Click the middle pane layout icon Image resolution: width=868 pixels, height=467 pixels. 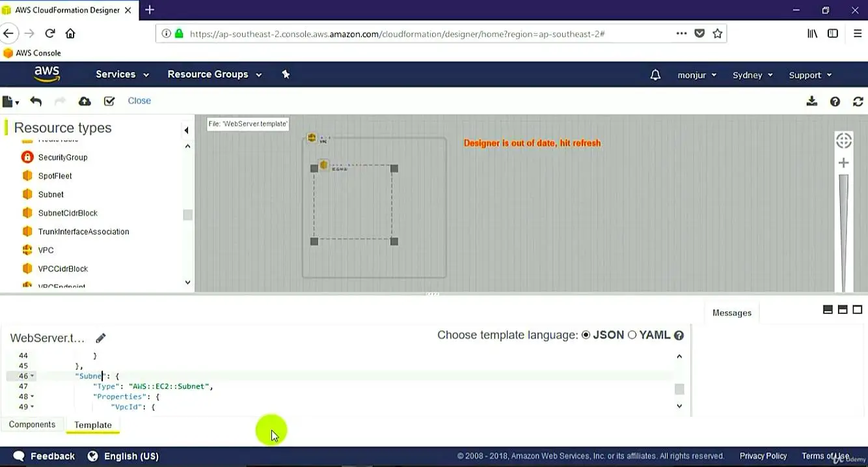[x=843, y=310]
